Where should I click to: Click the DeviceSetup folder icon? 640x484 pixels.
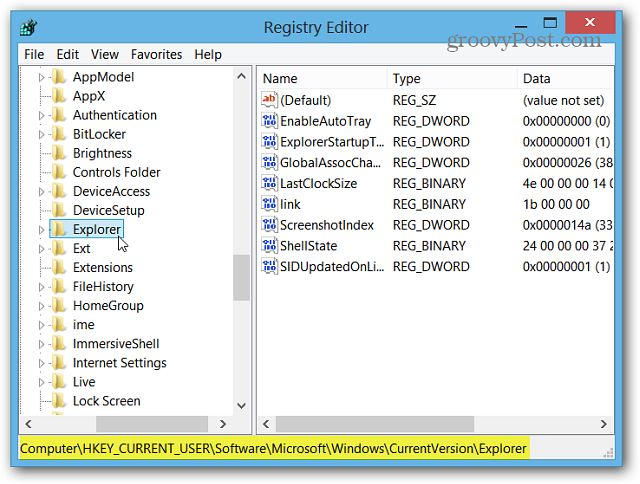[60, 210]
